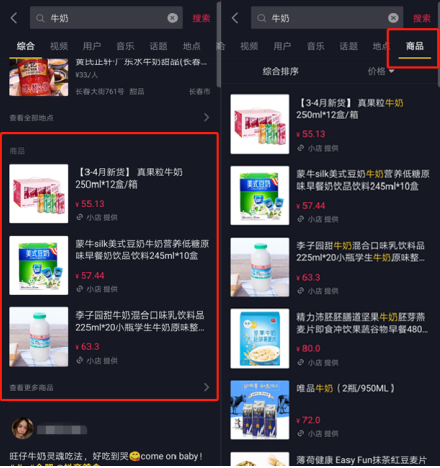The height and width of the screenshot is (468, 440).
Task: Tap the red 搜索 button on left screen
Action: (x=201, y=18)
